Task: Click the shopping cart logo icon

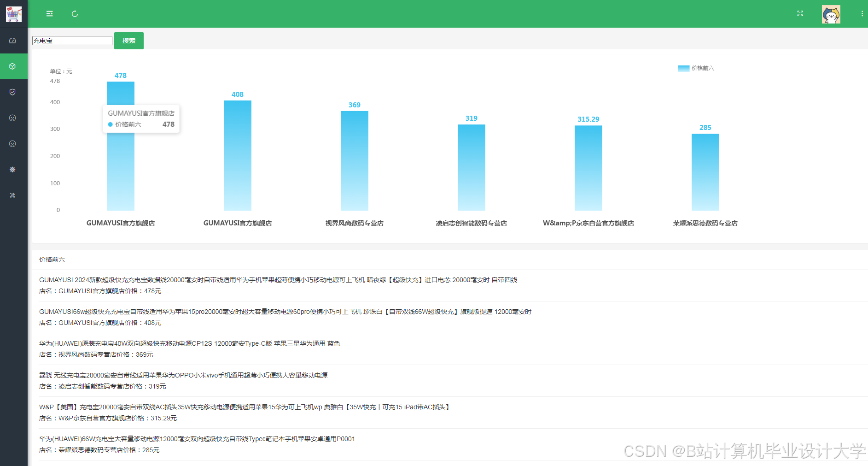Action: click(x=14, y=14)
